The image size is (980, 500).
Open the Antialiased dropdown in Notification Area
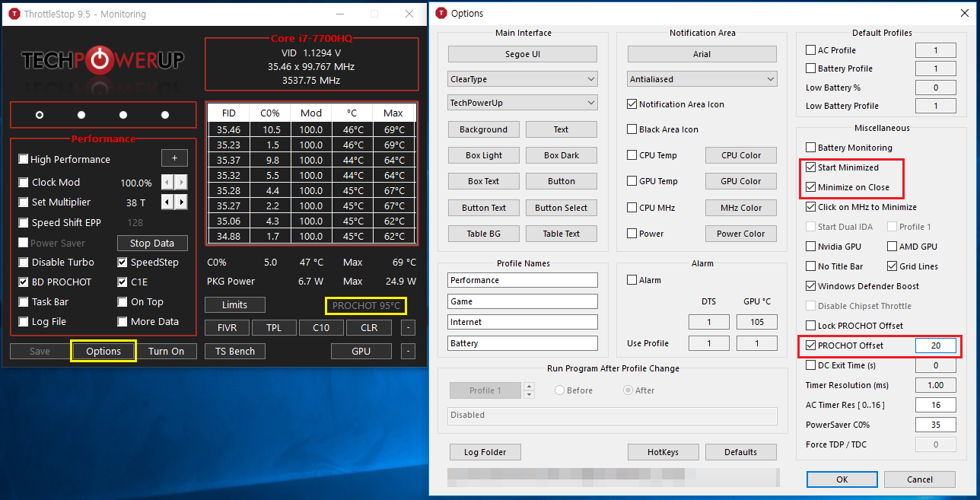(x=702, y=79)
